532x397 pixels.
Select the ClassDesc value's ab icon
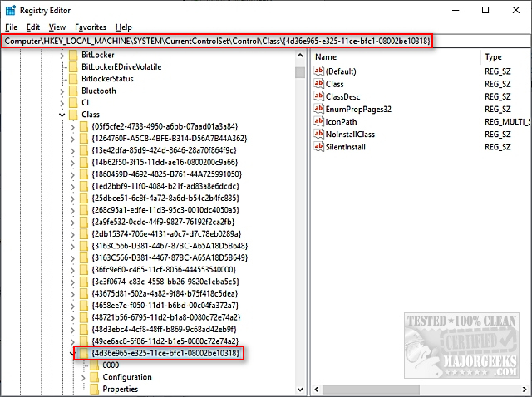click(x=318, y=96)
